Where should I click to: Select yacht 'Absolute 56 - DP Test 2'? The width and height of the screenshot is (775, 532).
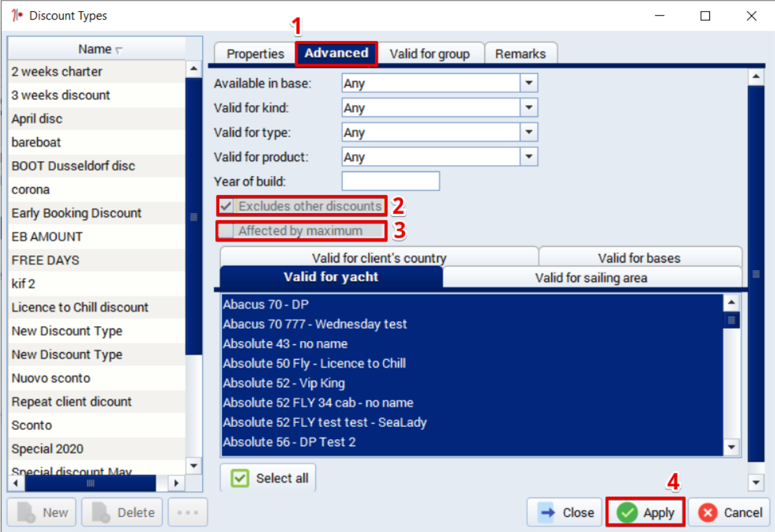point(473,442)
